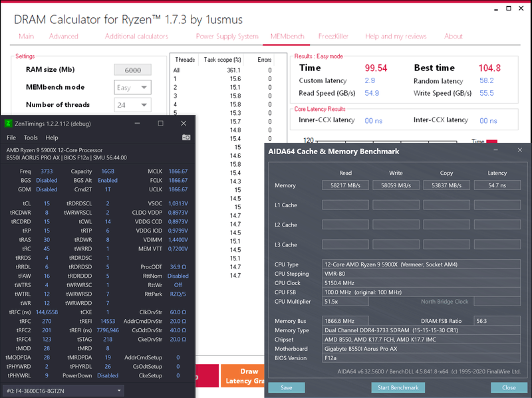The width and height of the screenshot is (532, 398).
Task: Select the MEMbench tab
Action: coord(287,37)
